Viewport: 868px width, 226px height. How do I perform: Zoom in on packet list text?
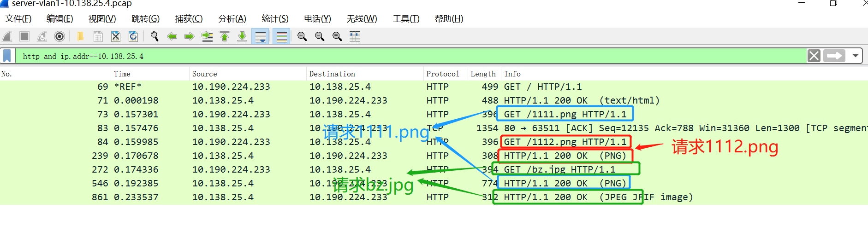pos(302,36)
